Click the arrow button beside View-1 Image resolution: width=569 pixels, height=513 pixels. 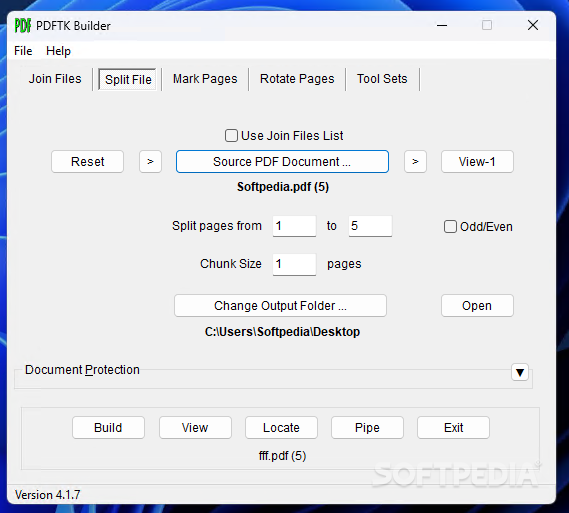pos(415,161)
